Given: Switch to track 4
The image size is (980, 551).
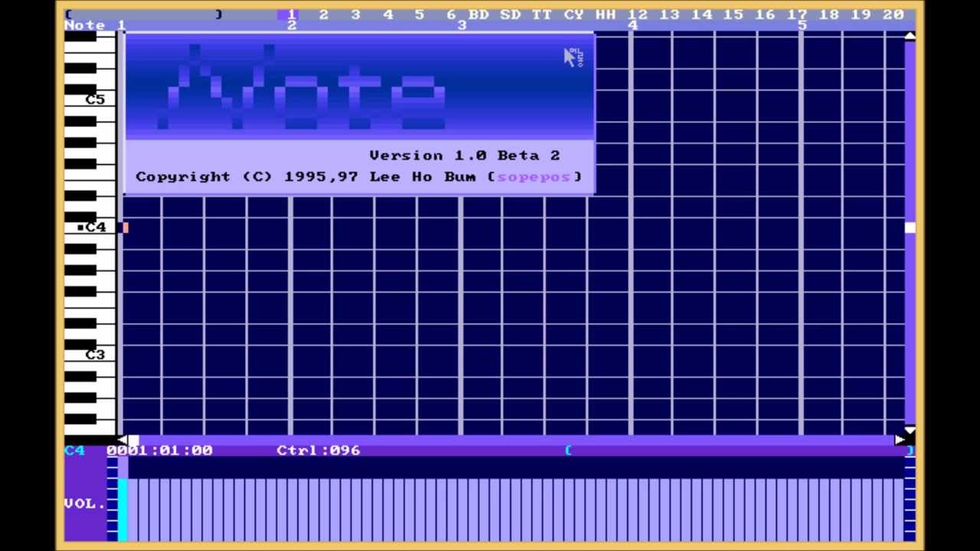Looking at the screenshot, I should coord(388,14).
